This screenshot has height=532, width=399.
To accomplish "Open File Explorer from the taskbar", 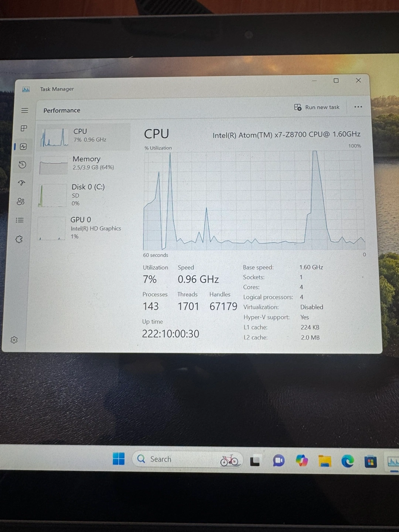I will pos(325,461).
